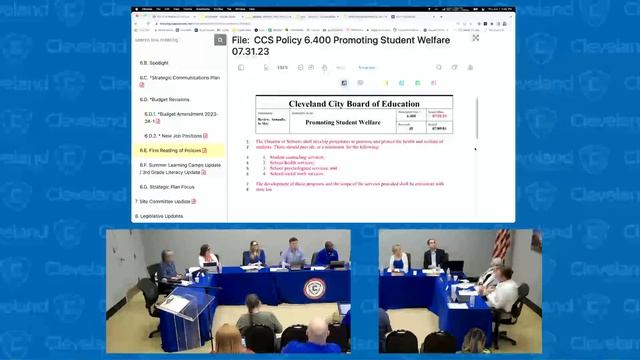Select highlighted First Reading of Policies item
The height and width of the screenshot is (360, 640).
point(179,151)
